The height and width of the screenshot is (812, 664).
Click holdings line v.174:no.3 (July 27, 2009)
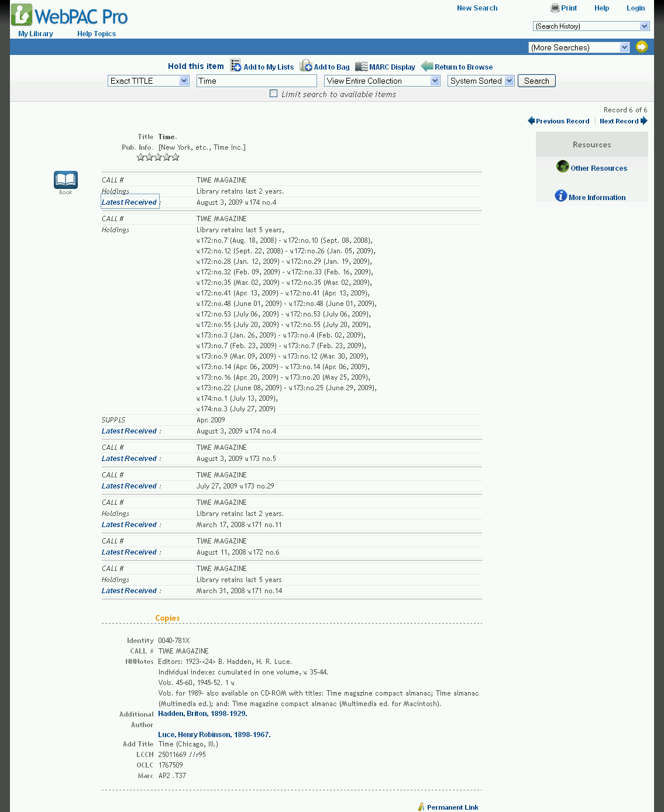tap(236, 409)
